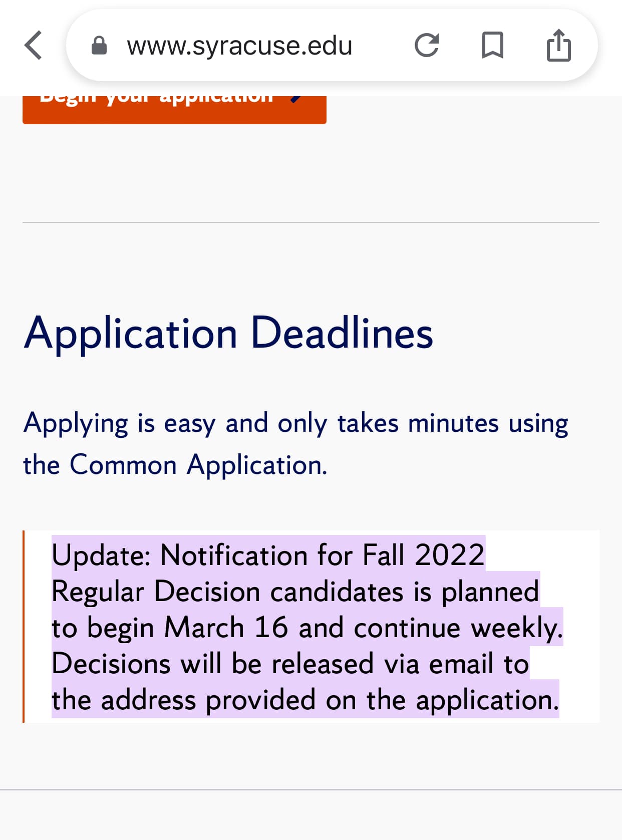The width and height of the screenshot is (622, 840).
Task: Reload the page with refresh icon
Action: point(427,46)
